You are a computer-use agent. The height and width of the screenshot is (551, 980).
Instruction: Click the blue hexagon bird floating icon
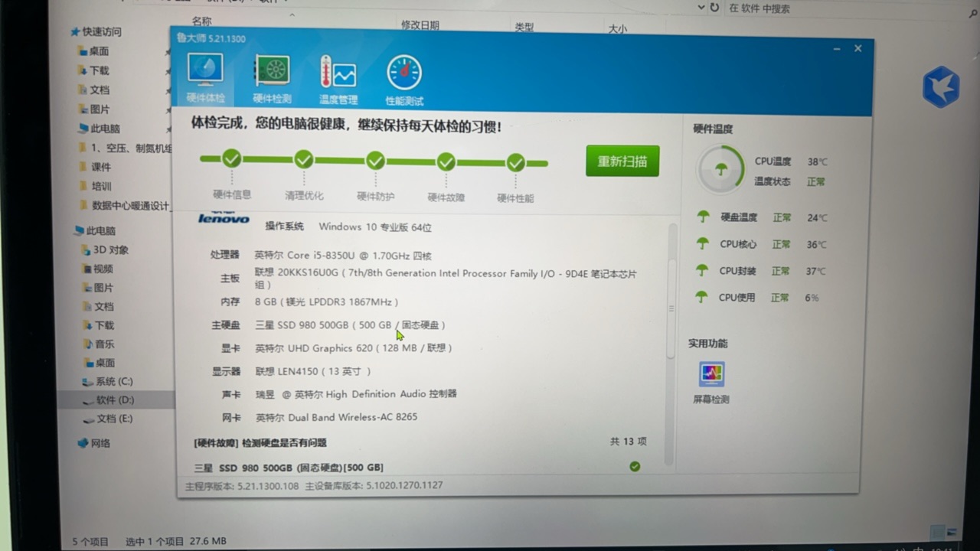pos(941,86)
